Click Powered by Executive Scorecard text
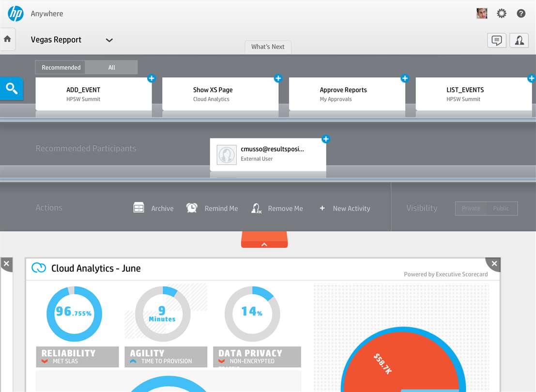 pyautogui.click(x=446, y=274)
